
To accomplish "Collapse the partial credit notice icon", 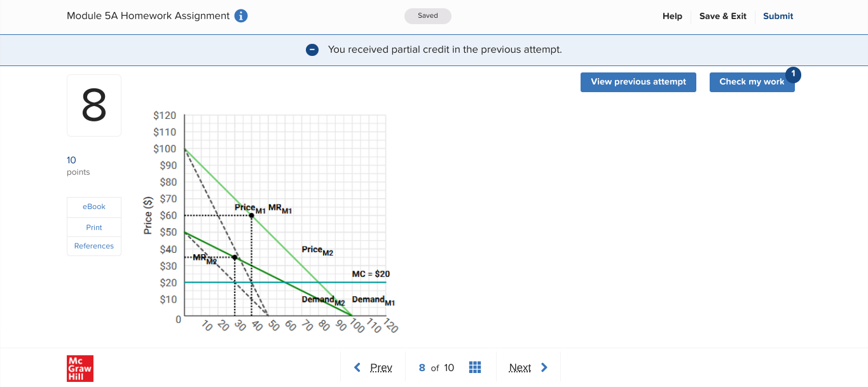I will pos(312,50).
